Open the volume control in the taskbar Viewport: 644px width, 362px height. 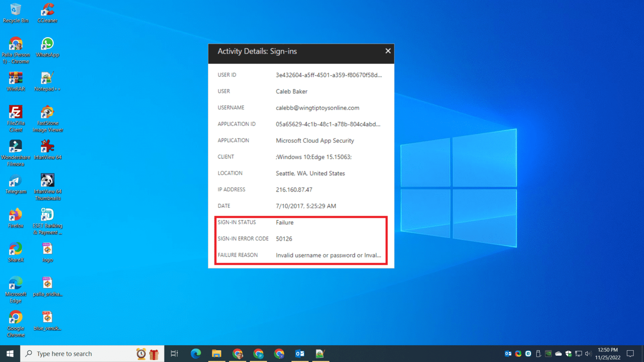coord(589,353)
